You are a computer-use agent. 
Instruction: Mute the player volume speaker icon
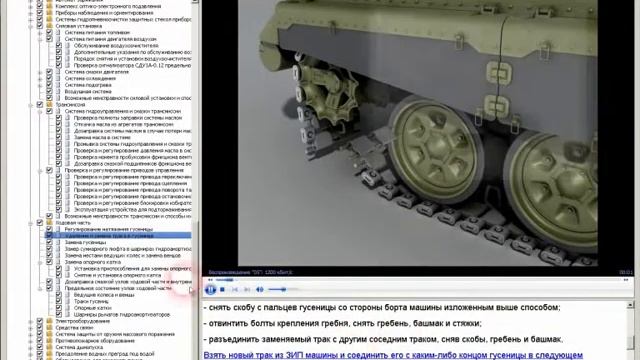pyautogui.click(x=260, y=289)
